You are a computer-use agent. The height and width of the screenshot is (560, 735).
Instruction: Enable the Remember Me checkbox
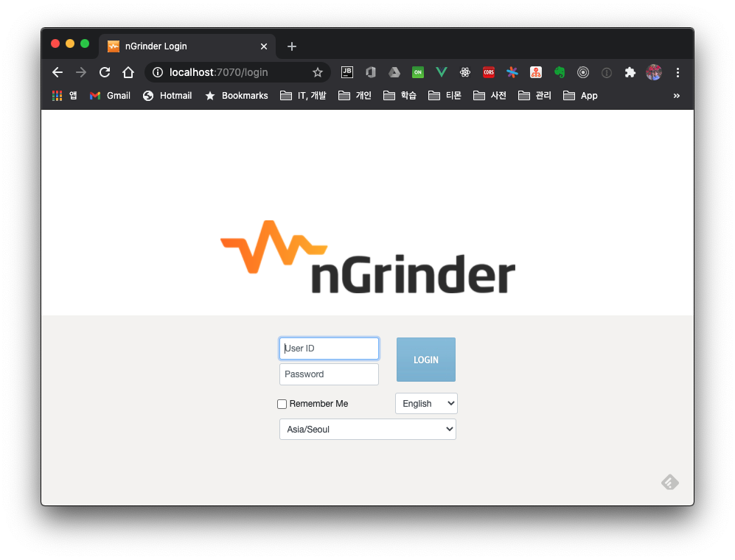point(282,404)
